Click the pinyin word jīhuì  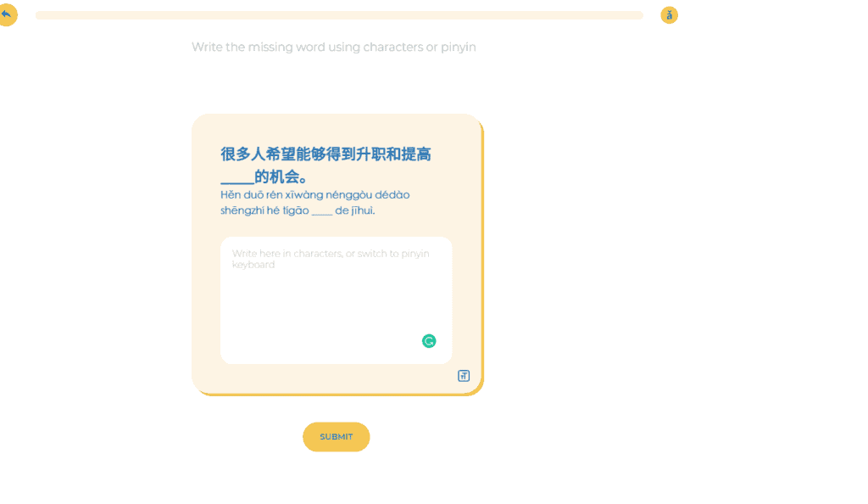coord(363,210)
